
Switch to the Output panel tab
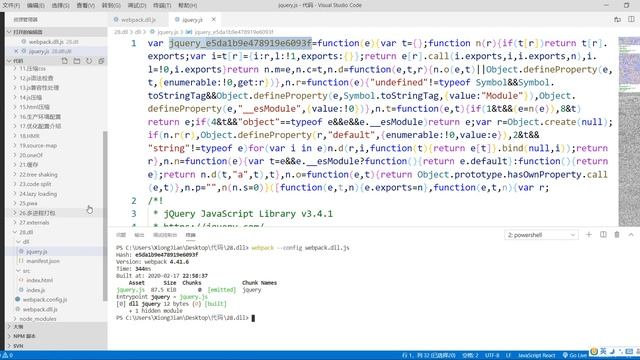point(139,235)
